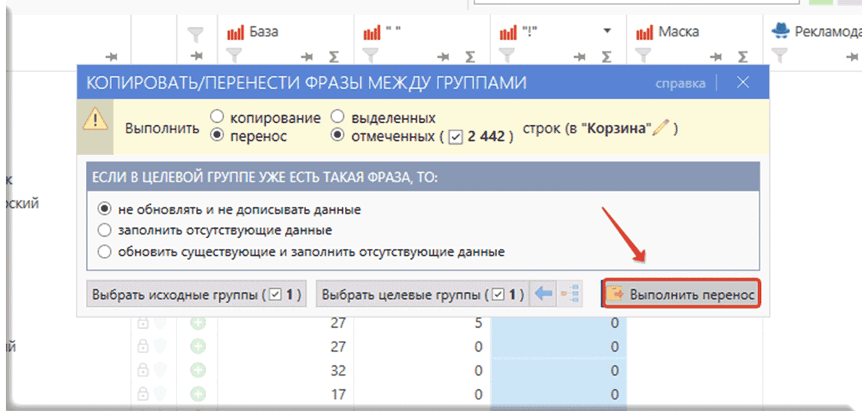Click the group tree icon beside the arrow
Image resolution: width=868 pixels, height=411 pixels.
tap(571, 295)
